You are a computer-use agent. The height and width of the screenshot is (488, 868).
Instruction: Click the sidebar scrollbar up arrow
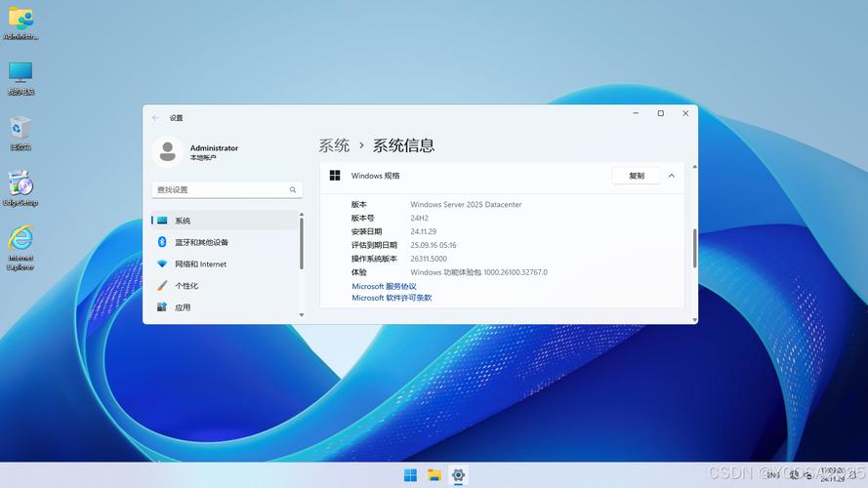tap(302, 214)
